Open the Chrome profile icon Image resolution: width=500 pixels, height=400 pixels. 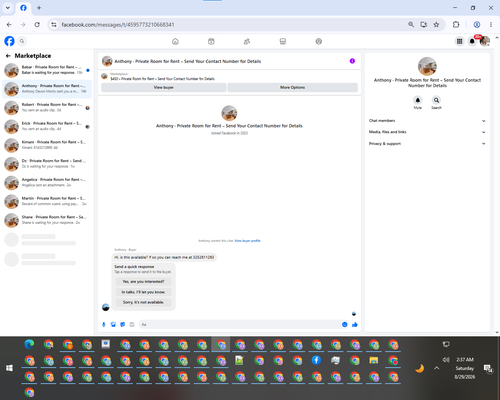click(x=477, y=25)
